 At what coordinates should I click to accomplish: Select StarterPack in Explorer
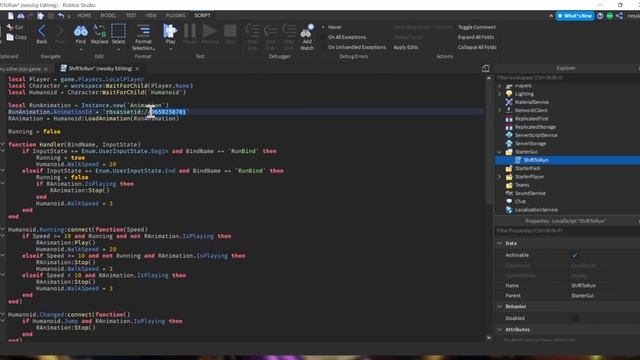(527, 168)
